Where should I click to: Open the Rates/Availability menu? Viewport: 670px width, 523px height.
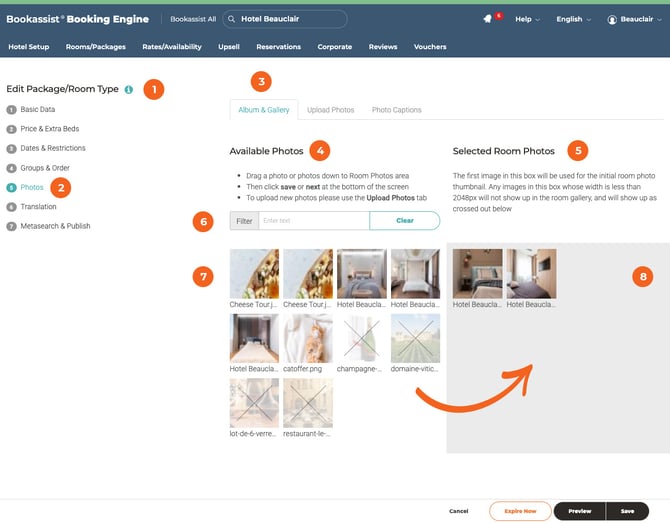point(171,47)
